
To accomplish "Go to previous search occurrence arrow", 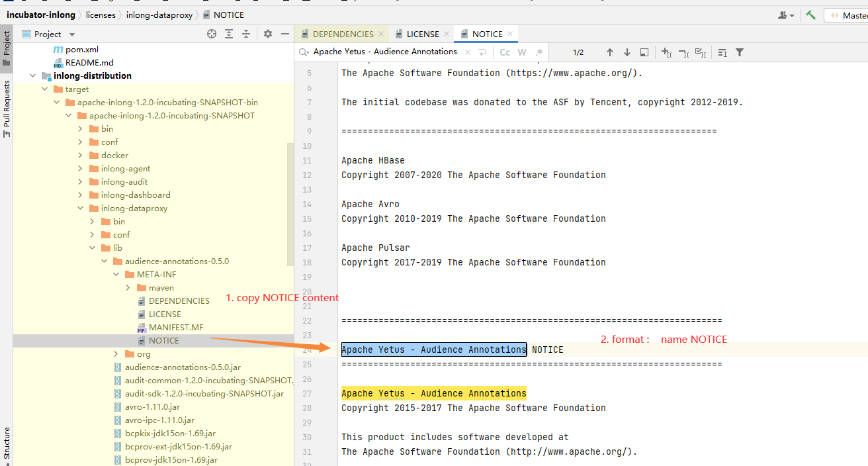I will tap(610, 52).
